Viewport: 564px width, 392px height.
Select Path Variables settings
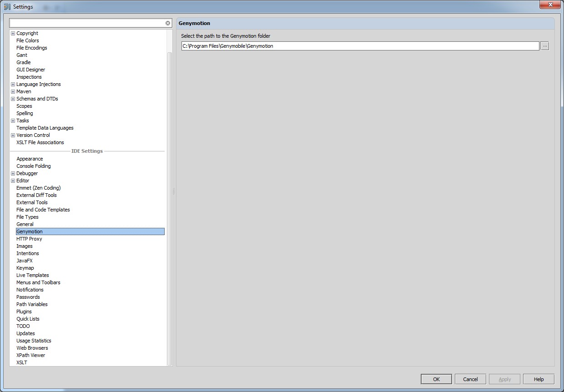(x=32, y=304)
